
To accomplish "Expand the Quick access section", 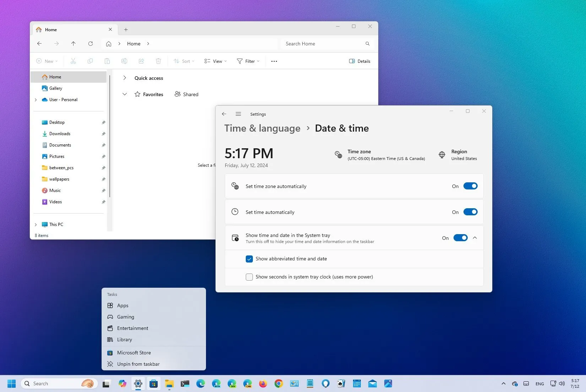I will [125, 78].
